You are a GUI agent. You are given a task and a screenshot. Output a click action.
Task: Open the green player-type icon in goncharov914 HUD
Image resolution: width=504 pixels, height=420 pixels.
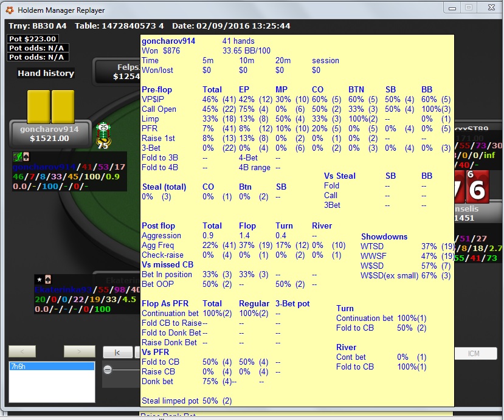17,157
